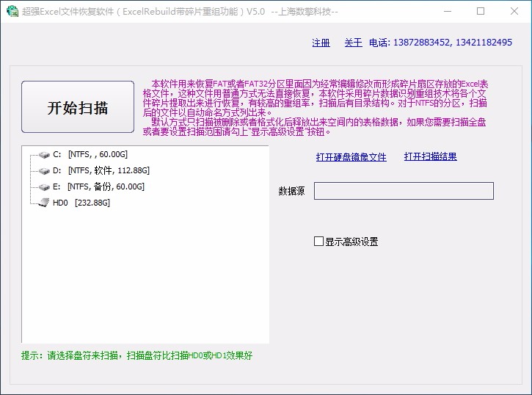Click the HD0 hard disk icon
The height and width of the screenshot is (395, 532).
click(44, 203)
